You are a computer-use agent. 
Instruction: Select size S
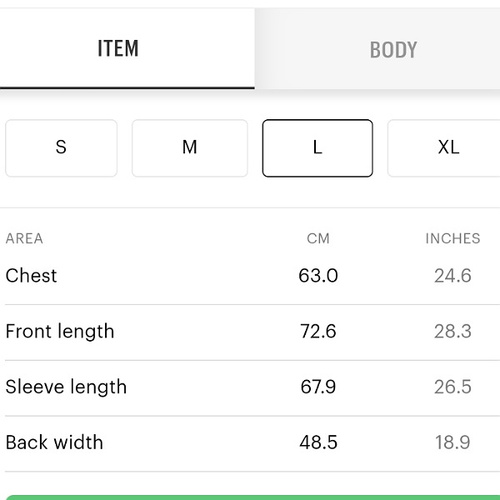[x=61, y=148]
